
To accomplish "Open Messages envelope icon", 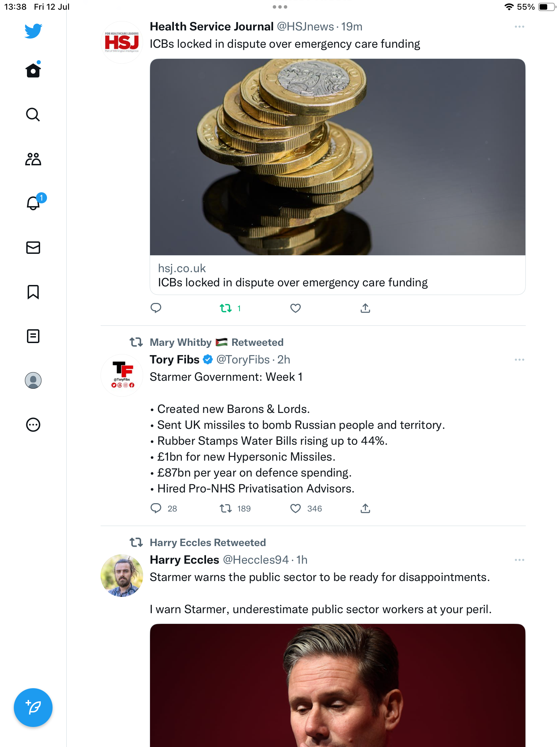I will tap(33, 248).
